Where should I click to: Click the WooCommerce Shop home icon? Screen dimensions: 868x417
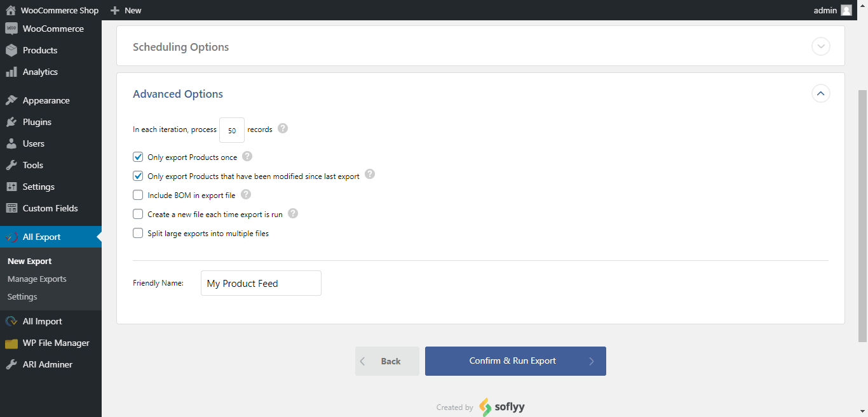11,10
